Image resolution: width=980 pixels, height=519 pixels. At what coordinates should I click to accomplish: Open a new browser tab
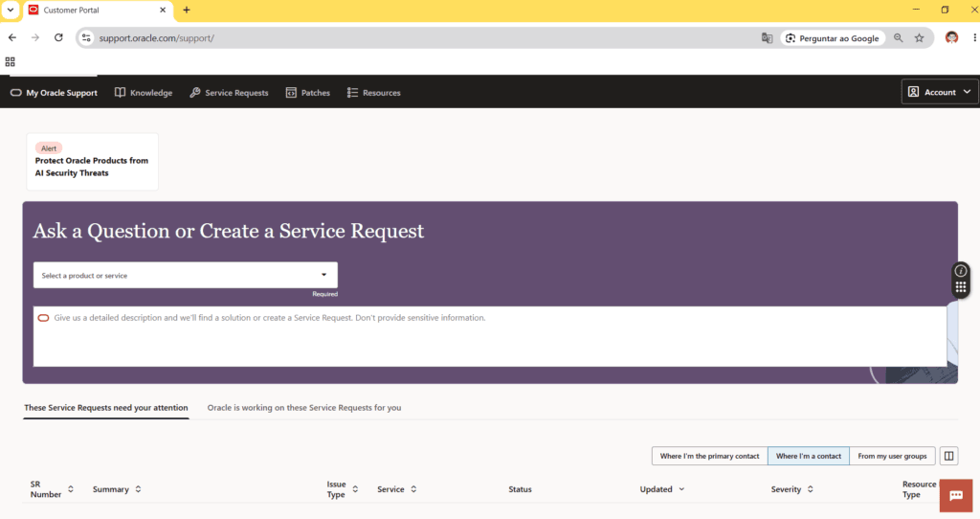click(x=187, y=10)
